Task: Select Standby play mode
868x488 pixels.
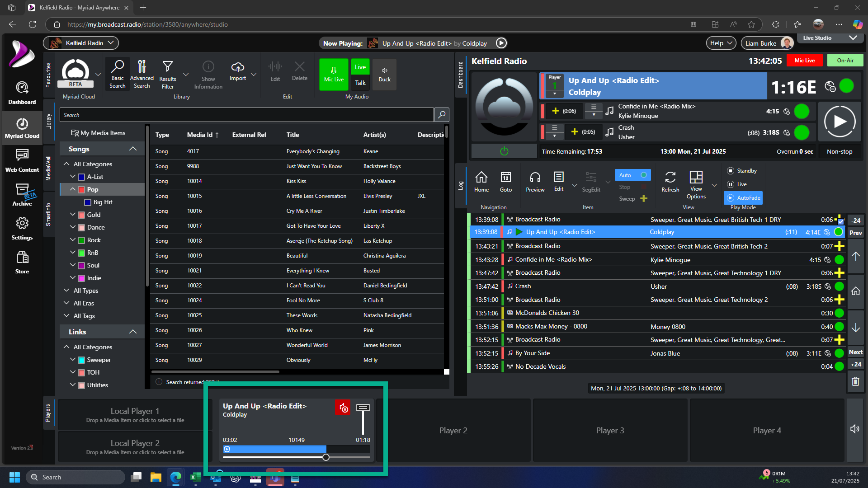Action: click(741, 171)
